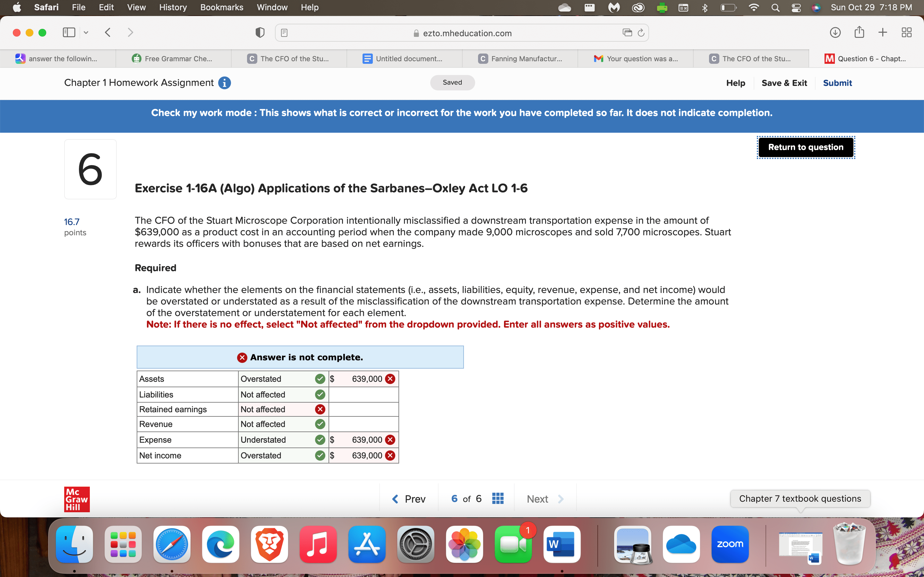
Task: Click the Safari reload page icon
Action: [x=641, y=33]
